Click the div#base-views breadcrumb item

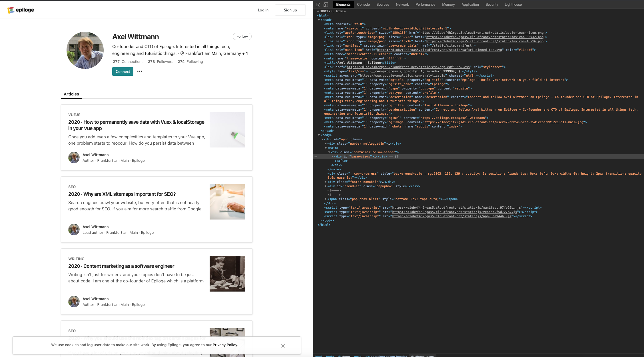[x=422, y=356]
